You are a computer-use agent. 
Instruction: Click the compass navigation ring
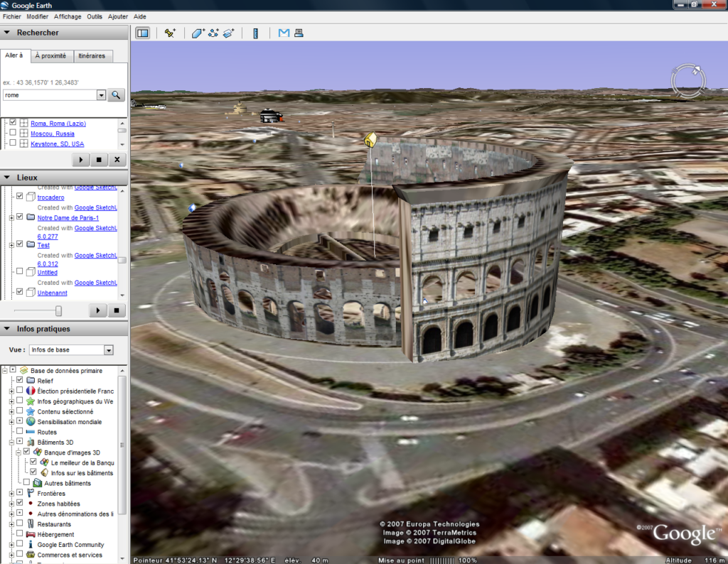point(688,81)
